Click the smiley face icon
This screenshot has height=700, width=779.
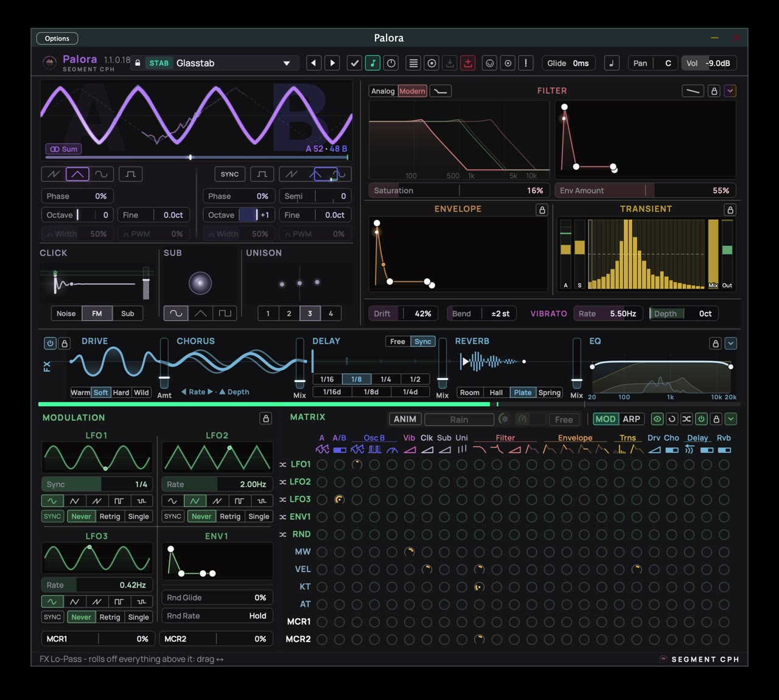tap(489, 63)
